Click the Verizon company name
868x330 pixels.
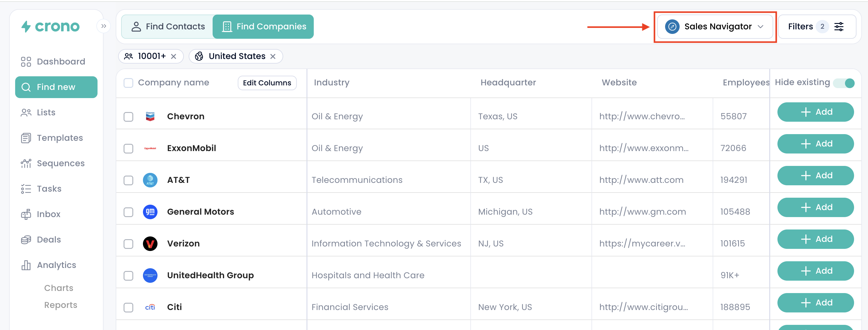tap(183, 243)
